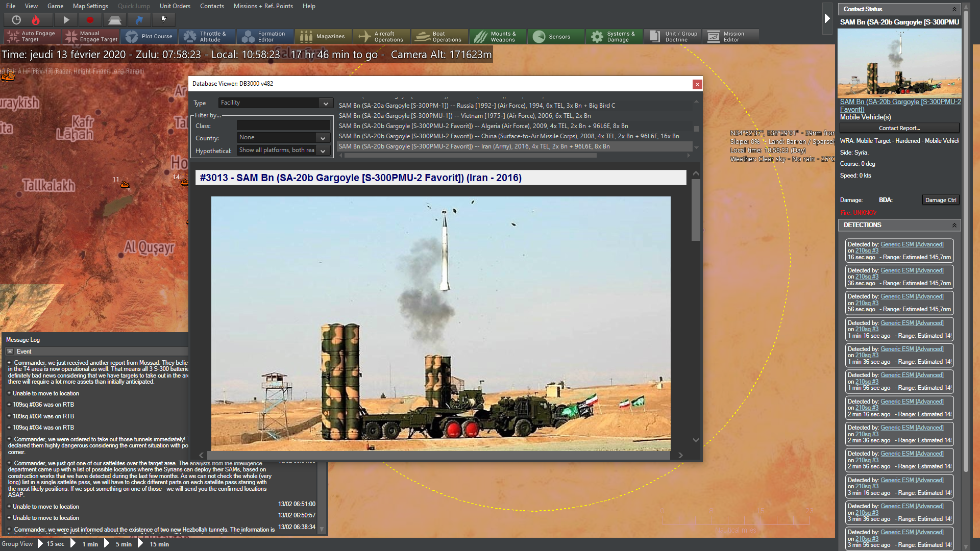Open Missions + Ref. Points menu

pyautogui.click(x=263, y=6)
